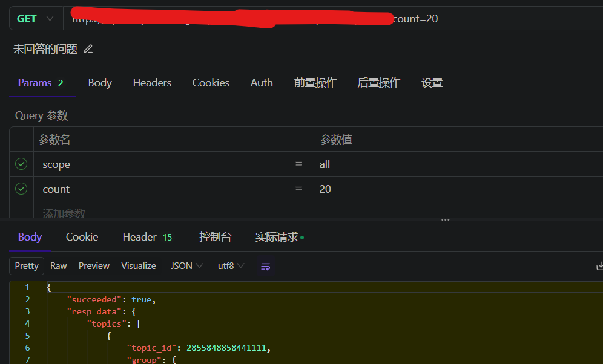Click the scope value field containing all
Viewport: 603px width, 364px height.
[x=454, y=164]
